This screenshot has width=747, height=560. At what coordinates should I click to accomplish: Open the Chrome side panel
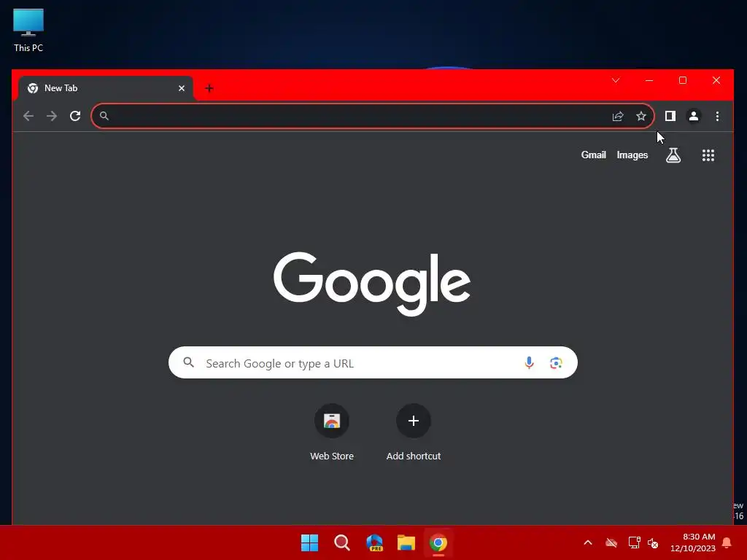(x=670, y=116)
